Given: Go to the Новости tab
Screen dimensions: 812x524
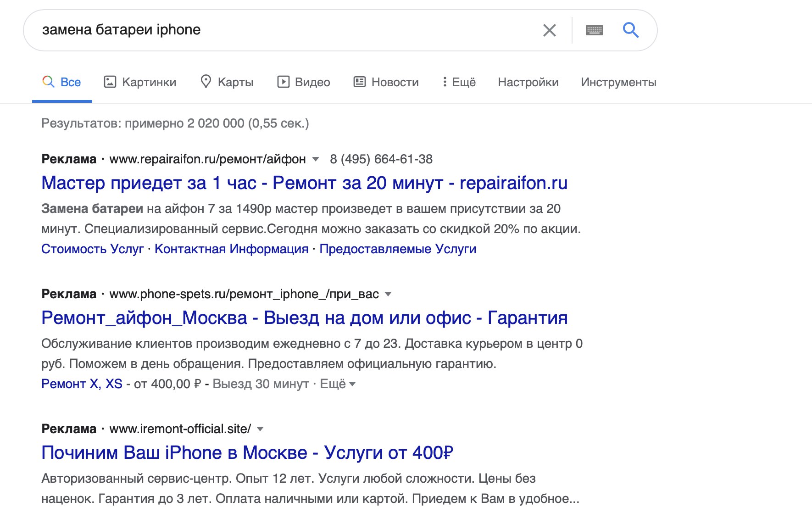Looking at the screenshot, I should 386,82.
